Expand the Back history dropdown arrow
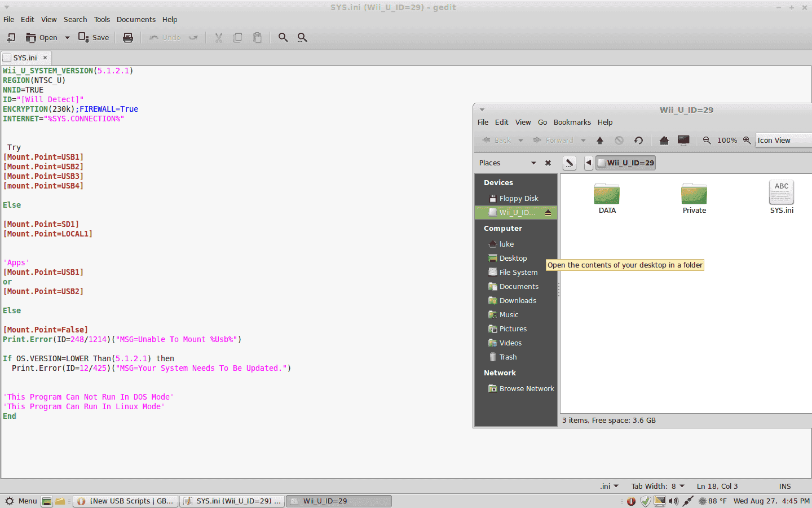812x508 pixels. click(520, 141)
